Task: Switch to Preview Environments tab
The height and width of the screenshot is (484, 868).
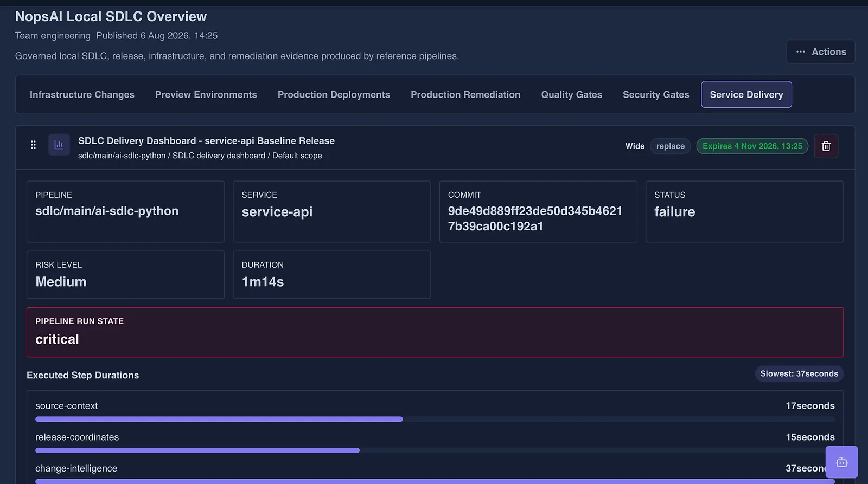Action: click(x=206, y=94)
